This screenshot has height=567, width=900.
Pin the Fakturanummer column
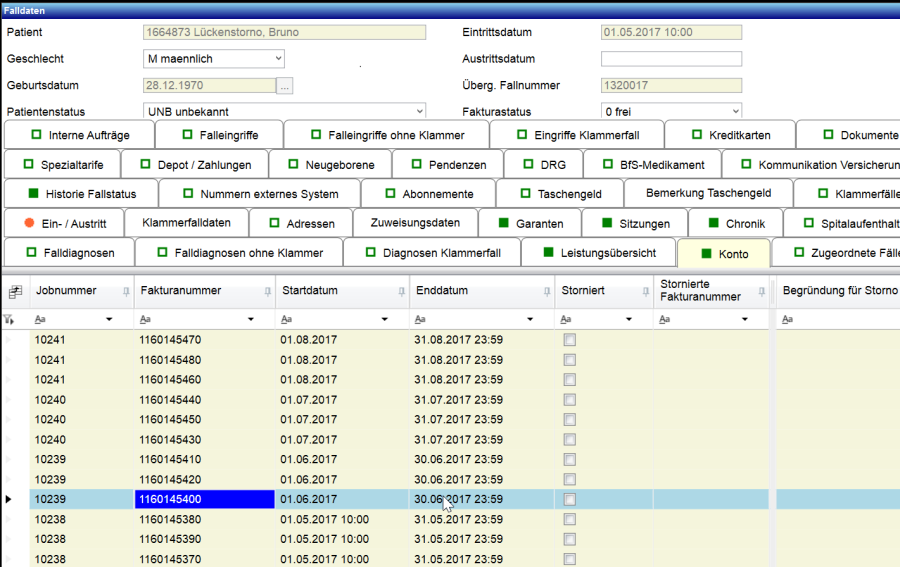click(x=266, y=292)
